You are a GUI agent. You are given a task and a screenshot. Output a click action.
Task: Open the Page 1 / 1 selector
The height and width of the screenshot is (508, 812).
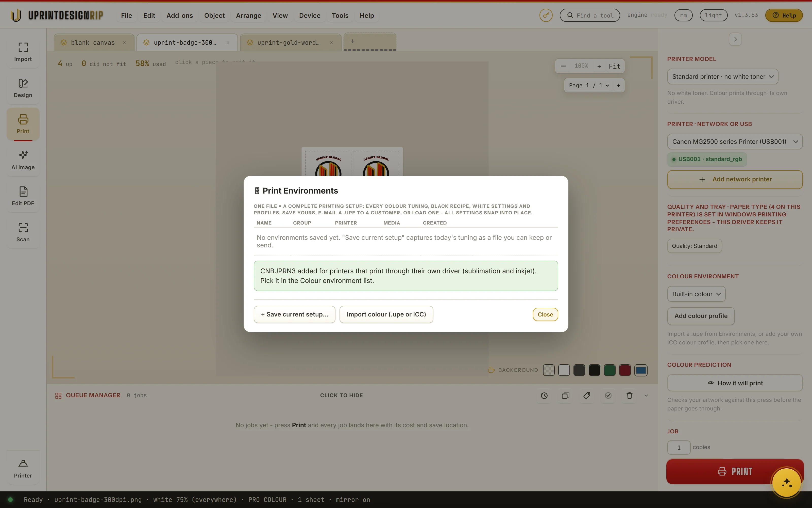click(589, 85)
